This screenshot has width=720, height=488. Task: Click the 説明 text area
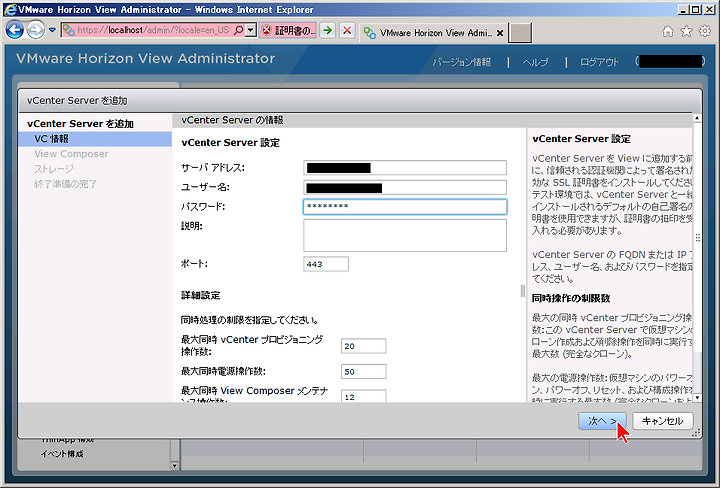point(405,236)
